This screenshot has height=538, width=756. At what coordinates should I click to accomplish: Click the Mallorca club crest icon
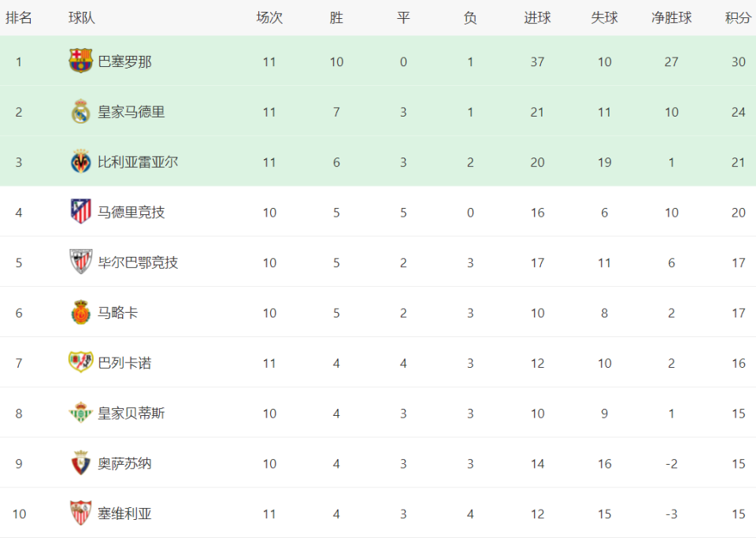coord(80,313)
